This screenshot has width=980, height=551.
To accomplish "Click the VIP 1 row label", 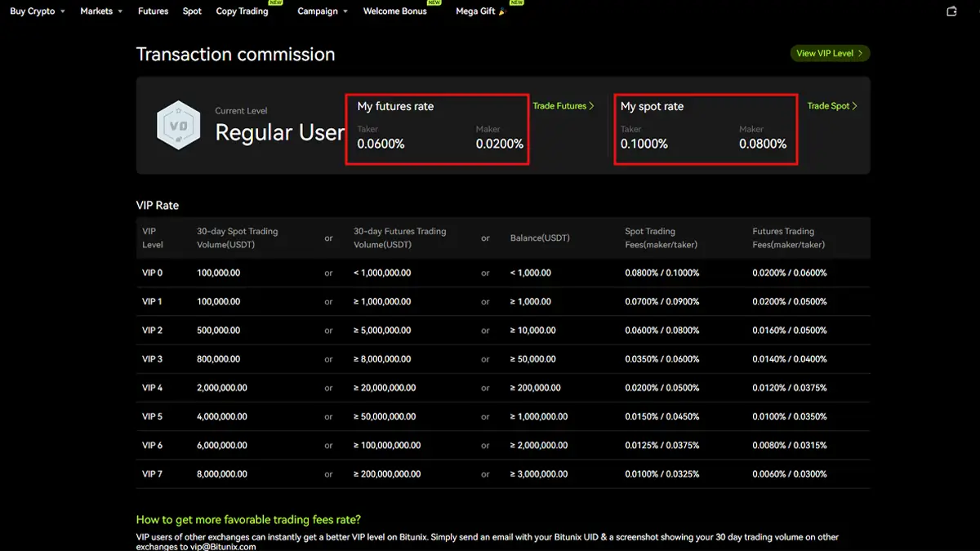I will [152, 302].
